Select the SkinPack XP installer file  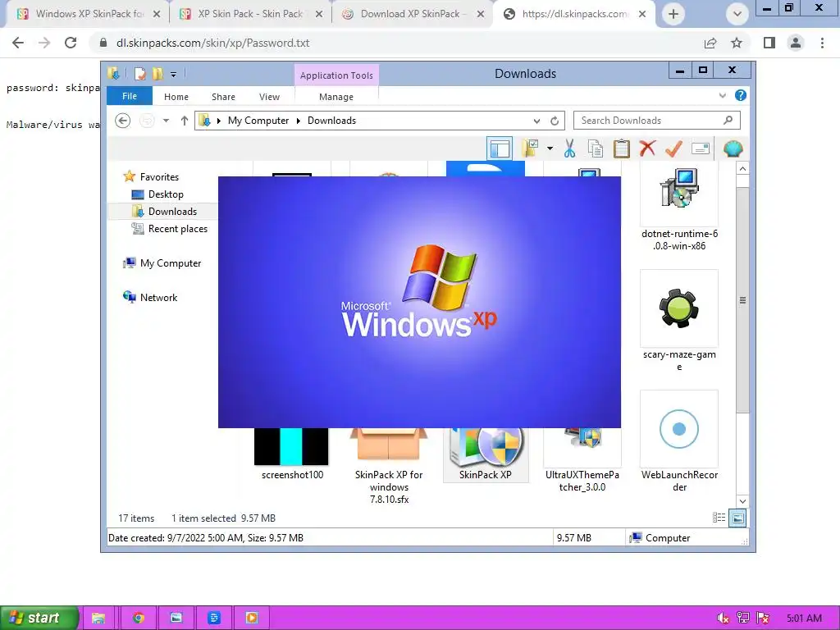[x=486, y=455]
